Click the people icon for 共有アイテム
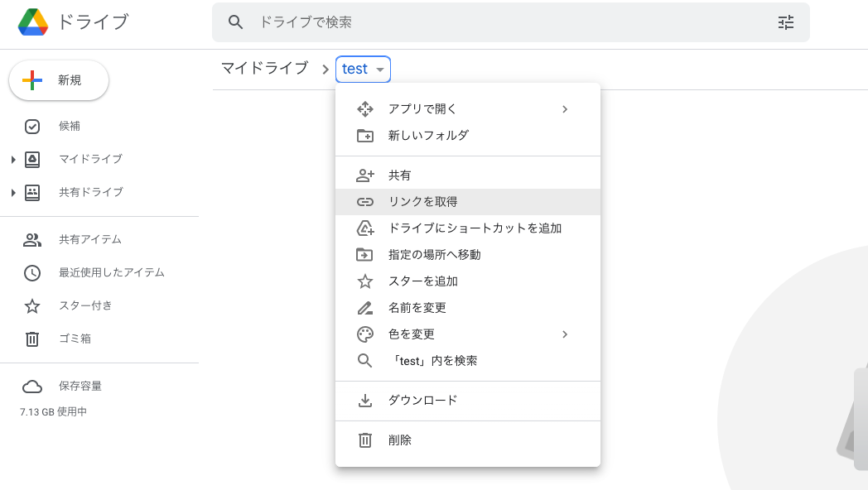The width and height of the screenshot is (868, 490). 32,240
